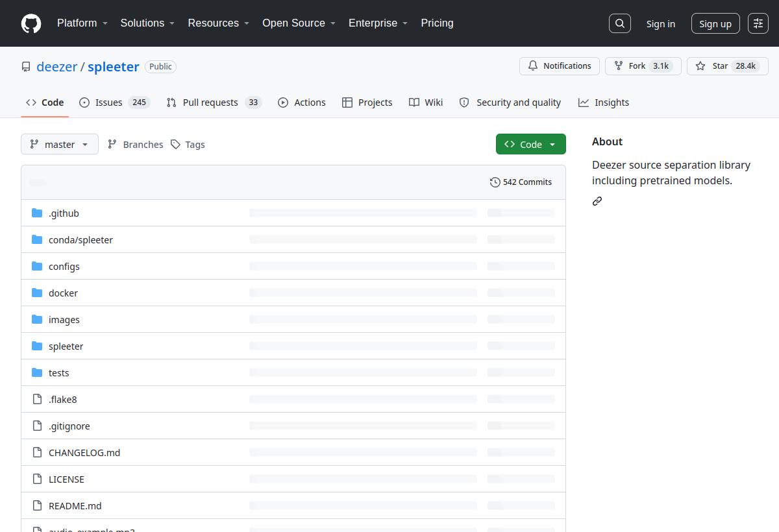Open the appearance settings sliders icon
779x532 pixels.
[x=758, y=23]
